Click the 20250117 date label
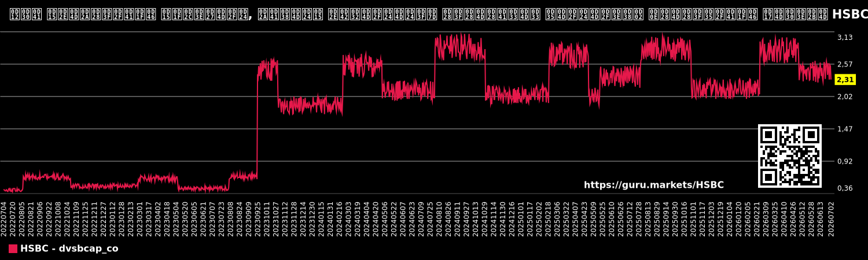868x260 pixels. pos(531,218)
